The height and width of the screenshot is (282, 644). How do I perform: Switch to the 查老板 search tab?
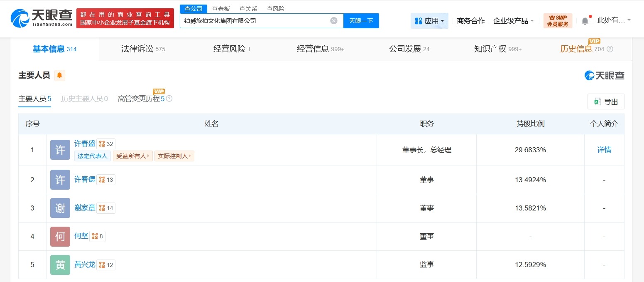(x=221, y=8)
